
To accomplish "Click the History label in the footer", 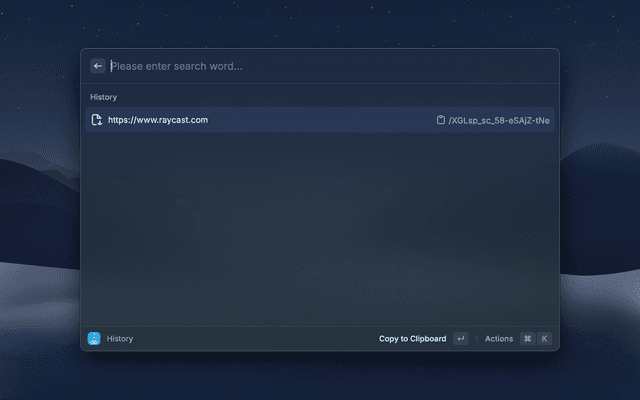I will 120,339.
